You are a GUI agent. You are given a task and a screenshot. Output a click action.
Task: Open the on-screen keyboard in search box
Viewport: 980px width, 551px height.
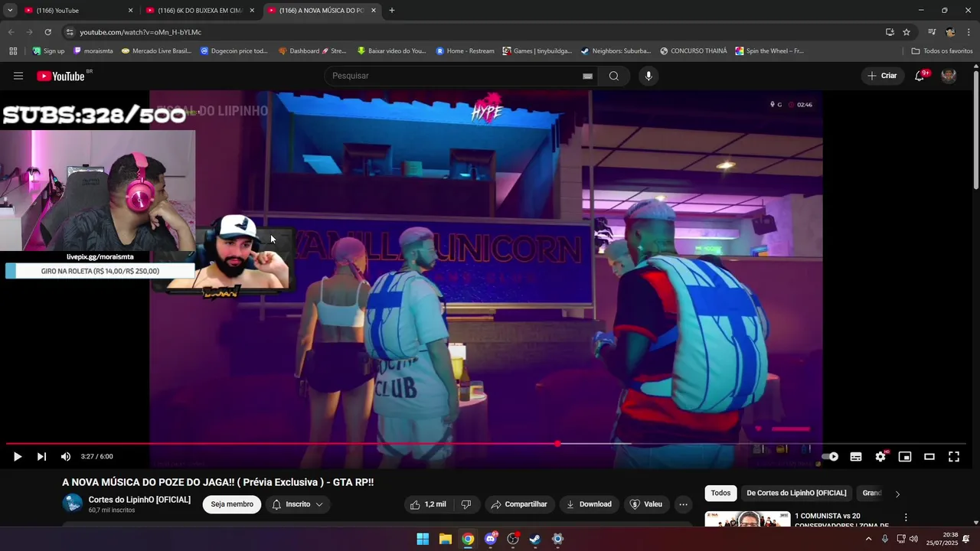[x=587, y=76]
